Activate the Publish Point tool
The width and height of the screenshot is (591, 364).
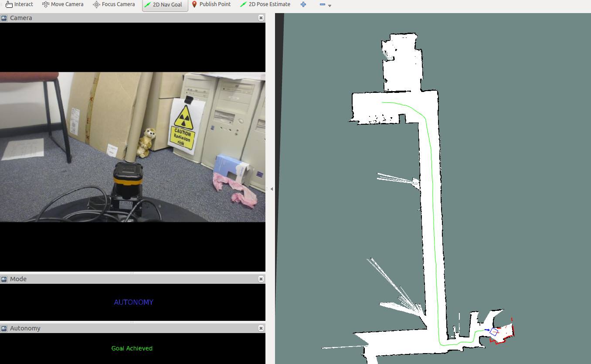click(x=211, y=4)
